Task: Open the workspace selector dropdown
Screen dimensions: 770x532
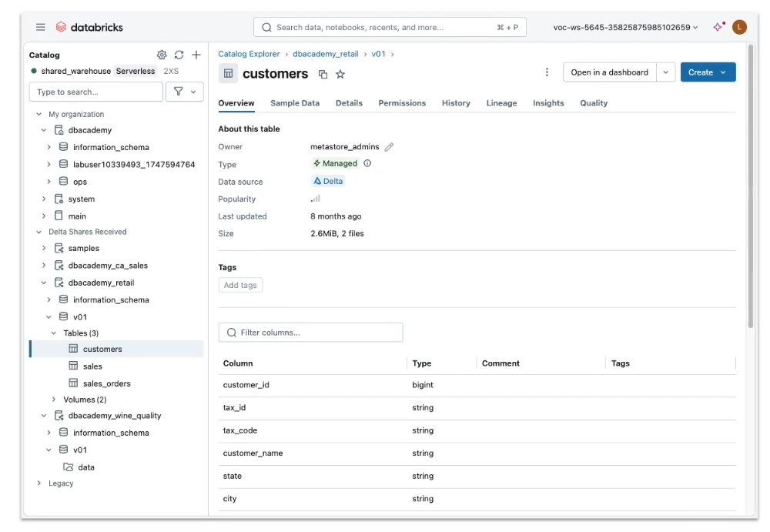Action: click(625, 27)
